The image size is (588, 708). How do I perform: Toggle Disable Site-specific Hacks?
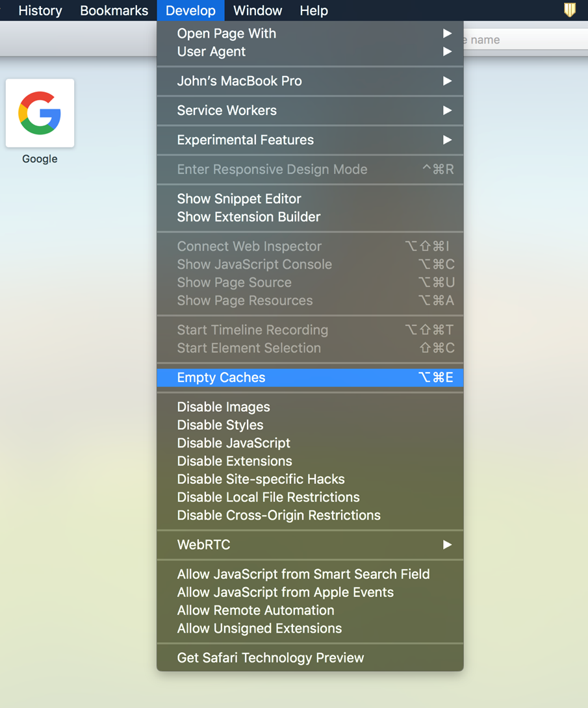(311, 479)
